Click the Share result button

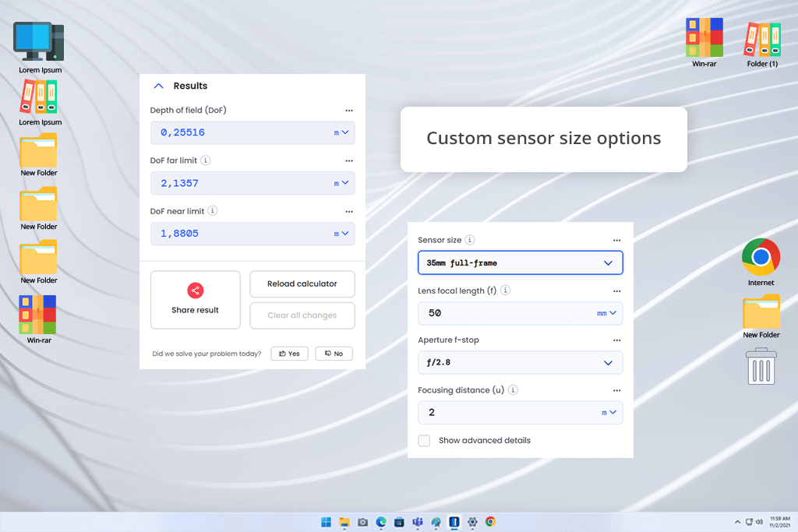tap(196, 300)
